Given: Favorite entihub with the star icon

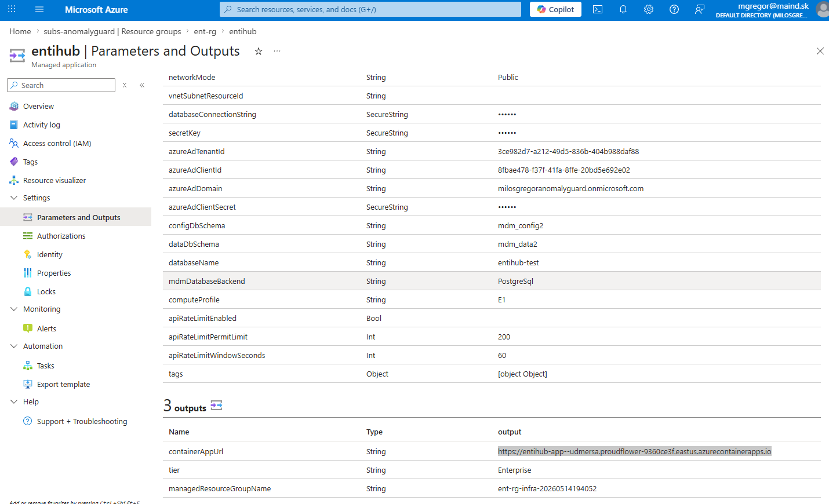Looking at the screenshot, I should (x=259, y=51).
